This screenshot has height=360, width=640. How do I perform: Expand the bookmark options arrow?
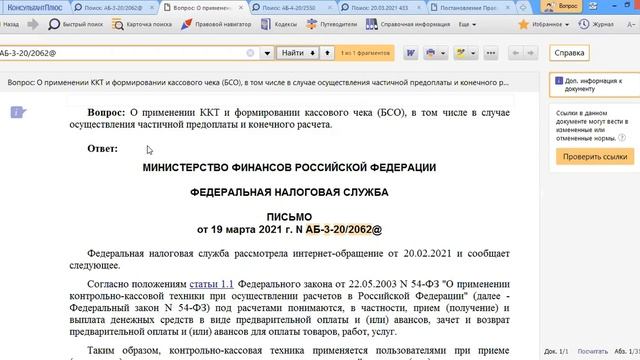click(x=473, y=53)
